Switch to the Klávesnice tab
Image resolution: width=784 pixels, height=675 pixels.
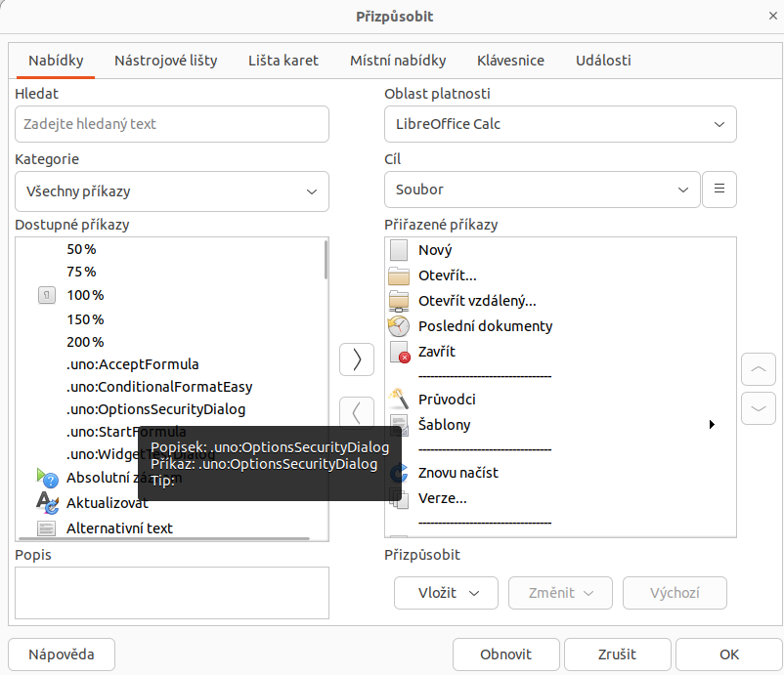point(510,61)
